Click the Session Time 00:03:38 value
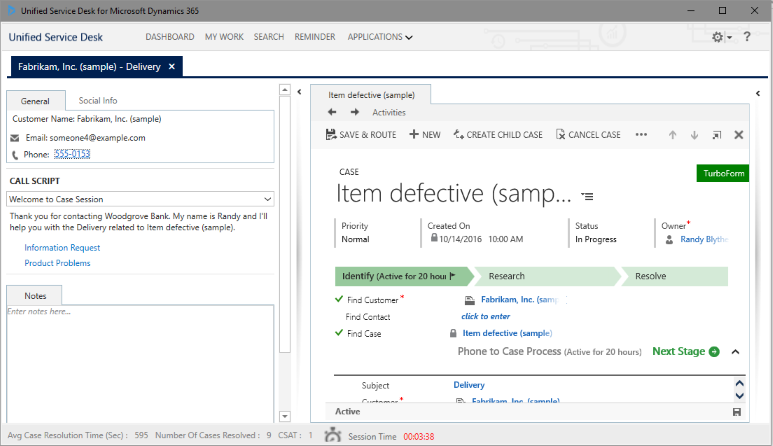This screenshot has height=446, width=773. click(419, 437)
